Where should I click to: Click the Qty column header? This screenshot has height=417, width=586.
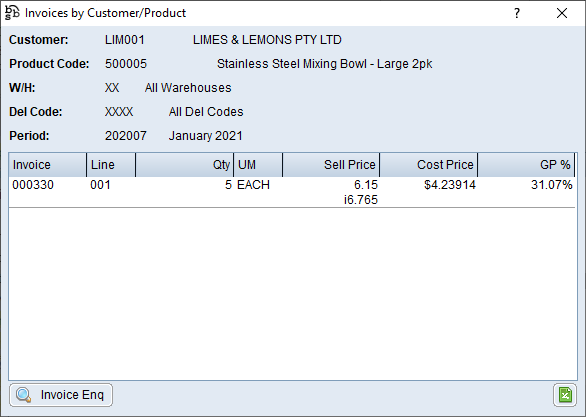point(185,165)
